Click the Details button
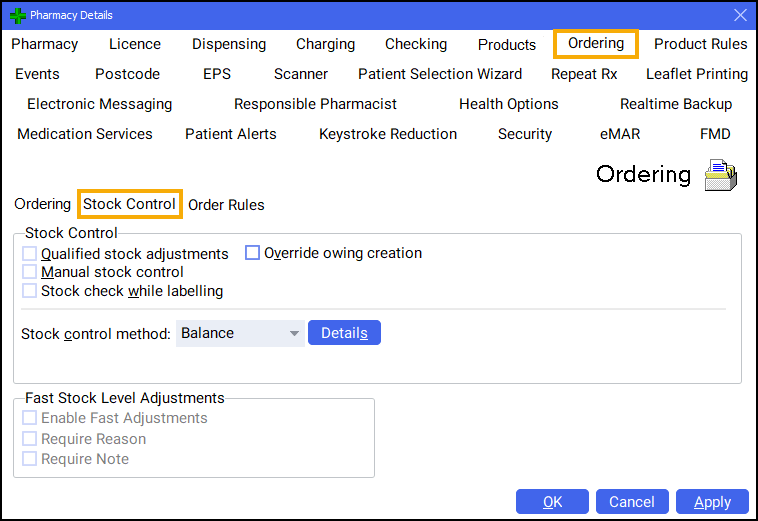Screen dimensions: 758x521 point(344,333)
